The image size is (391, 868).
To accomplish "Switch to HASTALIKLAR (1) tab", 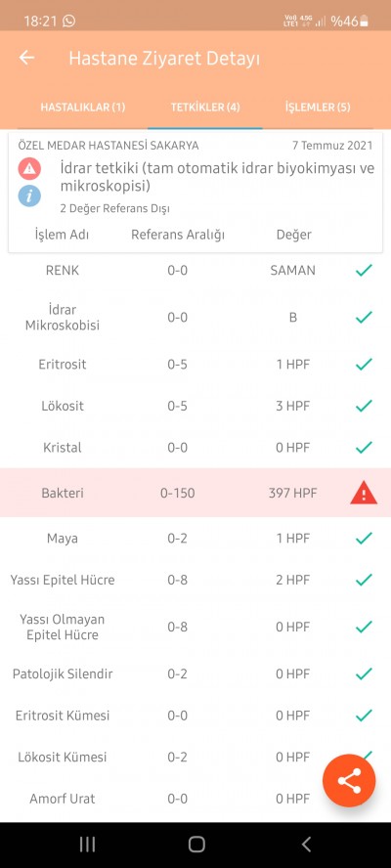I will 82,107.
